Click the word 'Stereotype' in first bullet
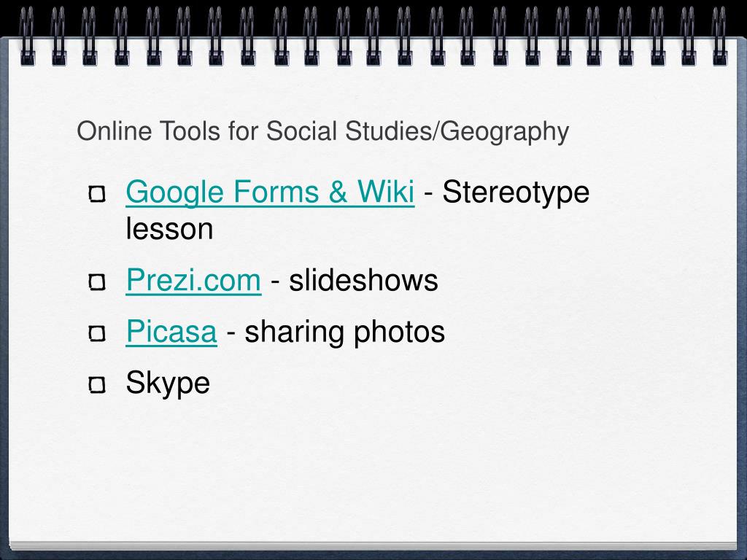This screenshot has height=560, width=747. [x=516, y=192]
